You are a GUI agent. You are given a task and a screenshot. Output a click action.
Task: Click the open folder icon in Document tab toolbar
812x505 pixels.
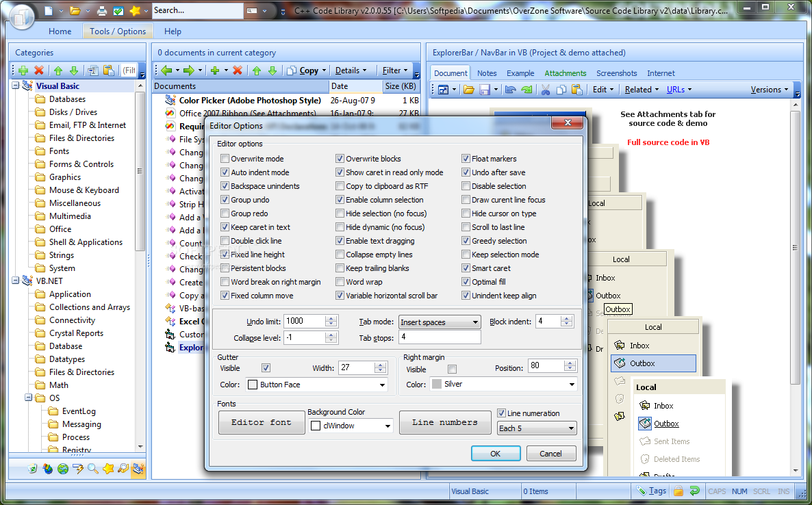pyautogui.click(x=469, y=90)
